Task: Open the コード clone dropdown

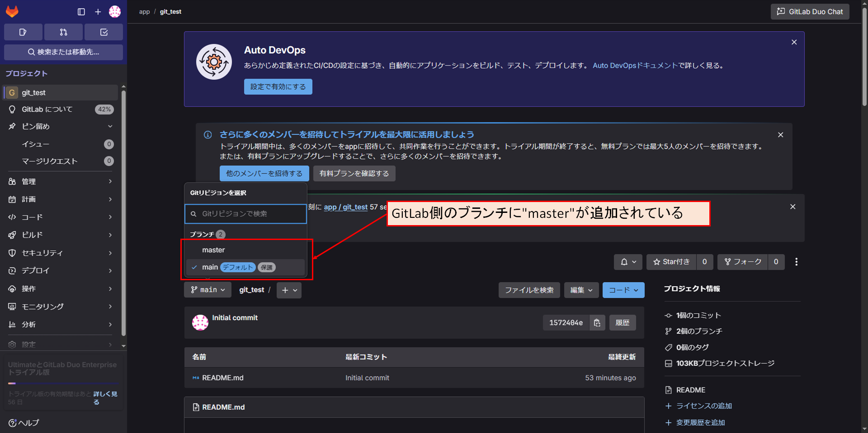Action: tap(623, 290)
